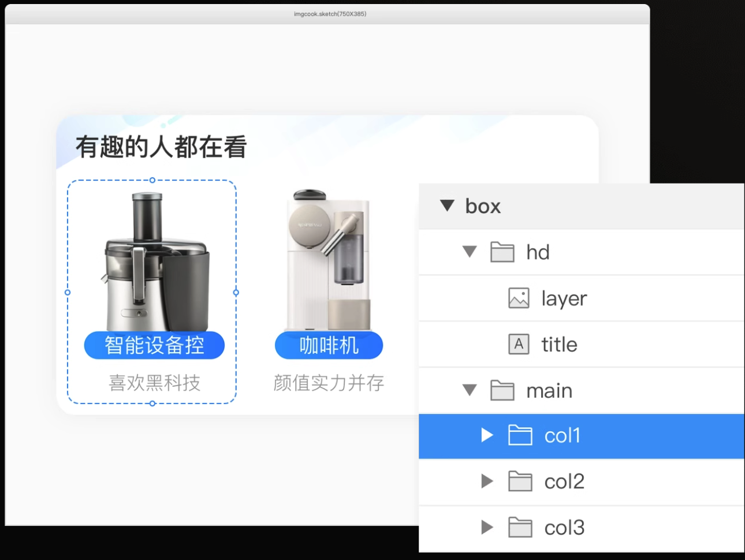Click the text "A" icon beside "title"

518,344
